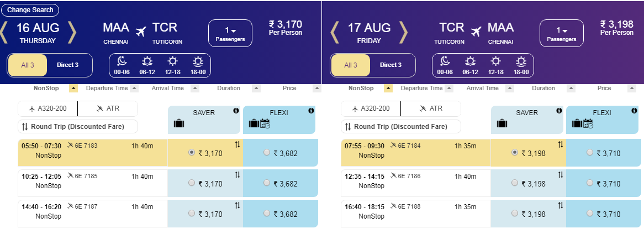
Task: Show FLEXI fare info for return flights
Action: click(634, 111)
